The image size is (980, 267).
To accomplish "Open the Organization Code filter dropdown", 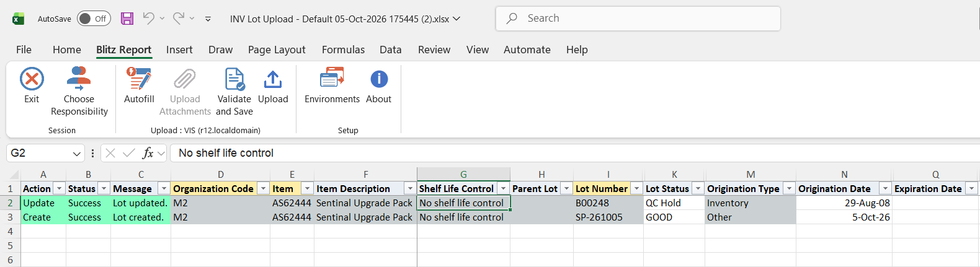I will coord(263,188).
